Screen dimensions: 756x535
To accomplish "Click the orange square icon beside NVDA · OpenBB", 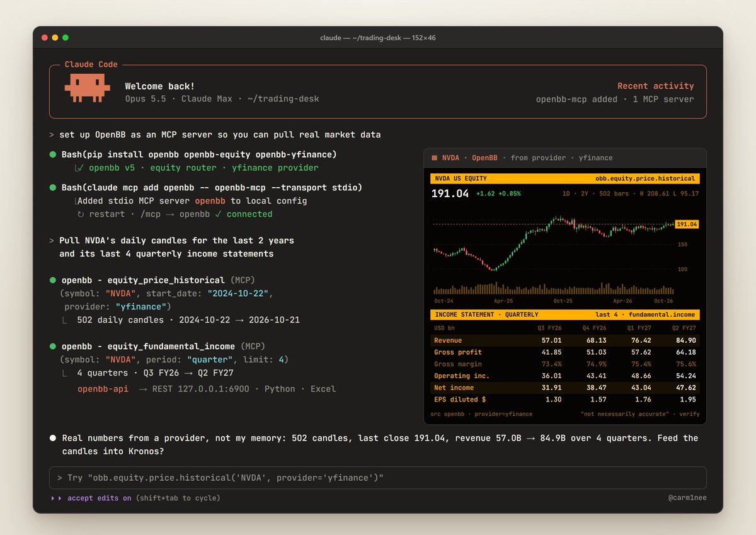I will 434,158.
